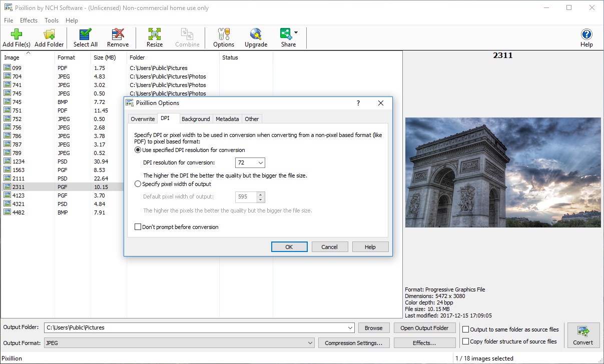Open the Effects menu
Viewport: 604px width, 364px height.
[29, 20]
